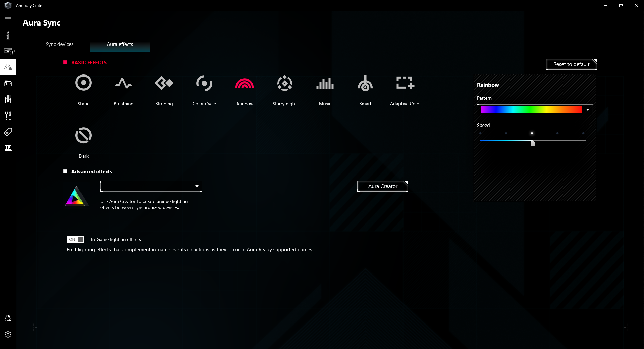Expand the Rainbow Pattern dropdown
The width and height of the screenshot is (644, 349).
coord(588,110)
